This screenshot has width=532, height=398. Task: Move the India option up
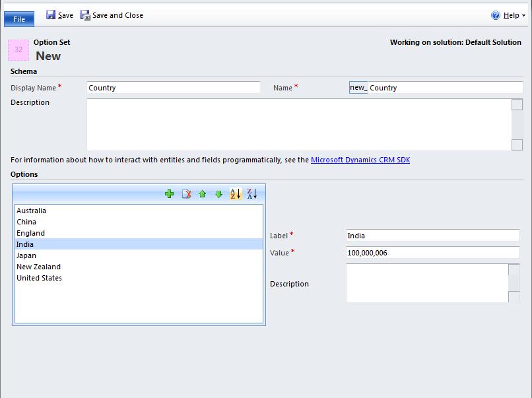(202, 193)
